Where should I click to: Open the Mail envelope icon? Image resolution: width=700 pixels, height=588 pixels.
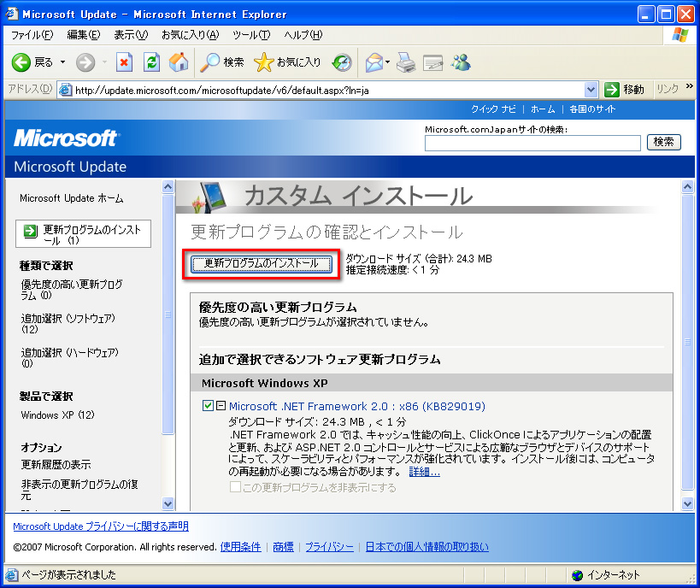tap(374, 62)
